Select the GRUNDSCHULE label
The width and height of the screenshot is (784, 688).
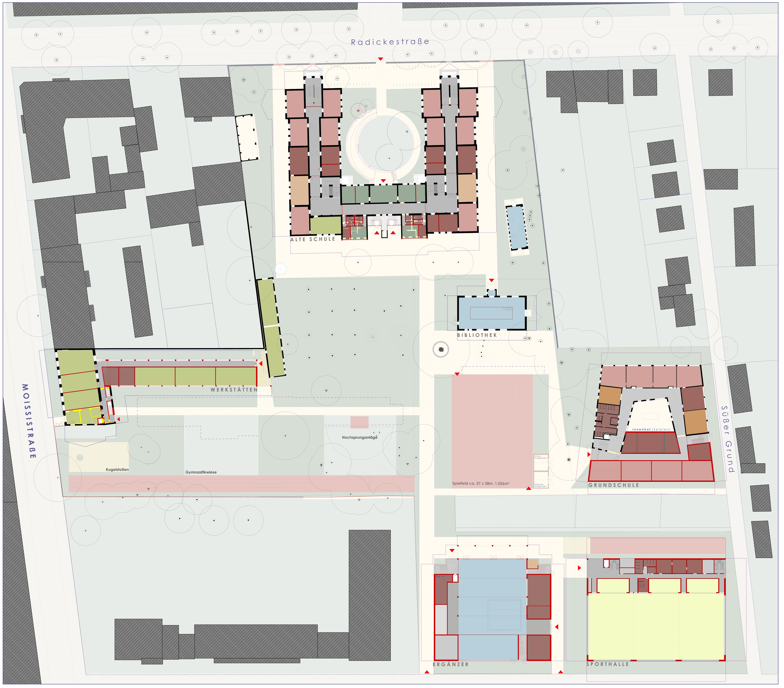click(614, 485)
